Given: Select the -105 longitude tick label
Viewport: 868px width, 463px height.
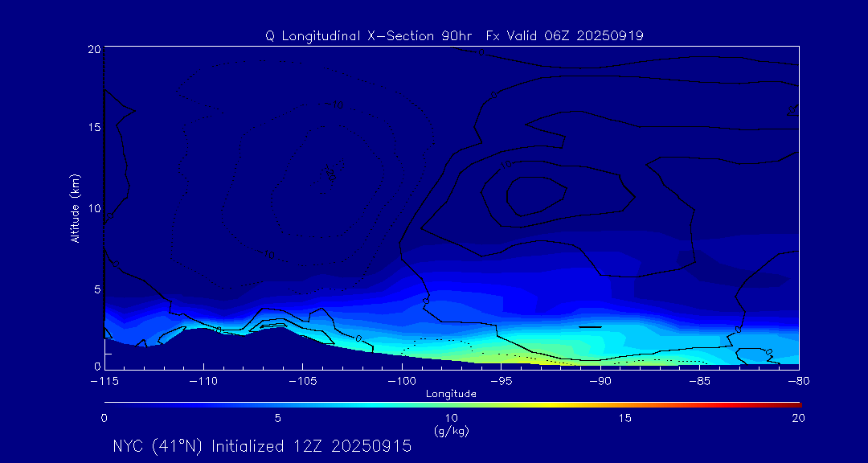Looking at the screenshot, I should [303, 382].
